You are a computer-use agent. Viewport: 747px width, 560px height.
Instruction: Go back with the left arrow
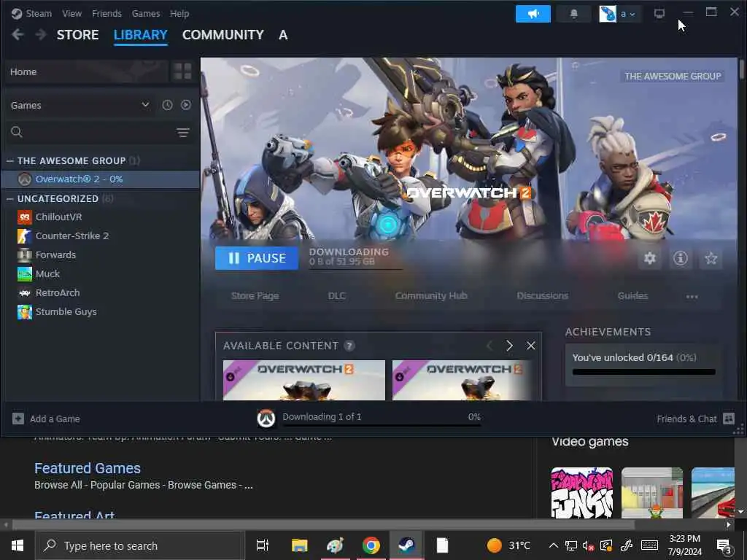(18, 34)
